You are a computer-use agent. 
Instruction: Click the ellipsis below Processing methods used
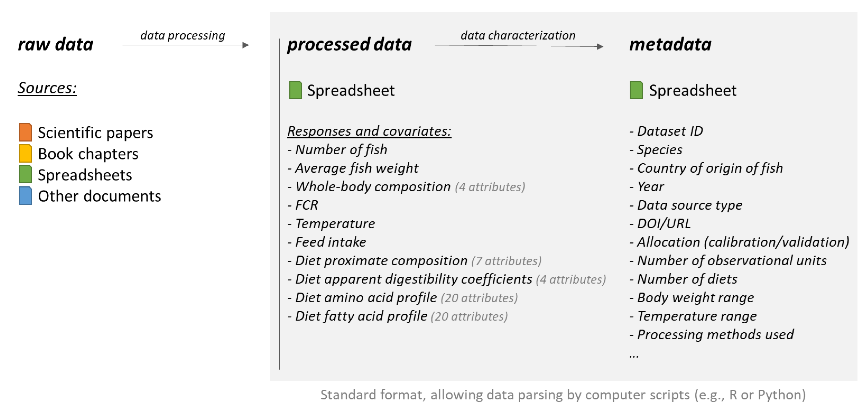coord(634,355)
